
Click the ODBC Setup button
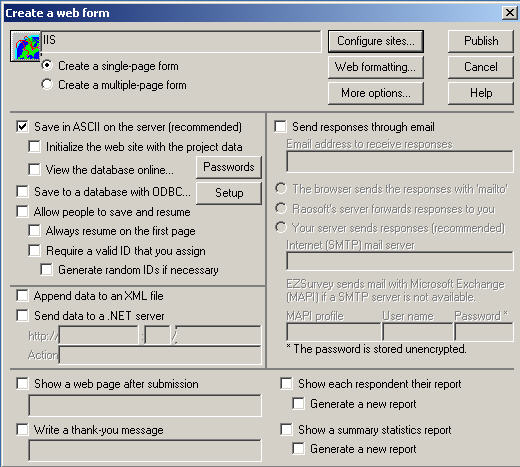point(229,193)
